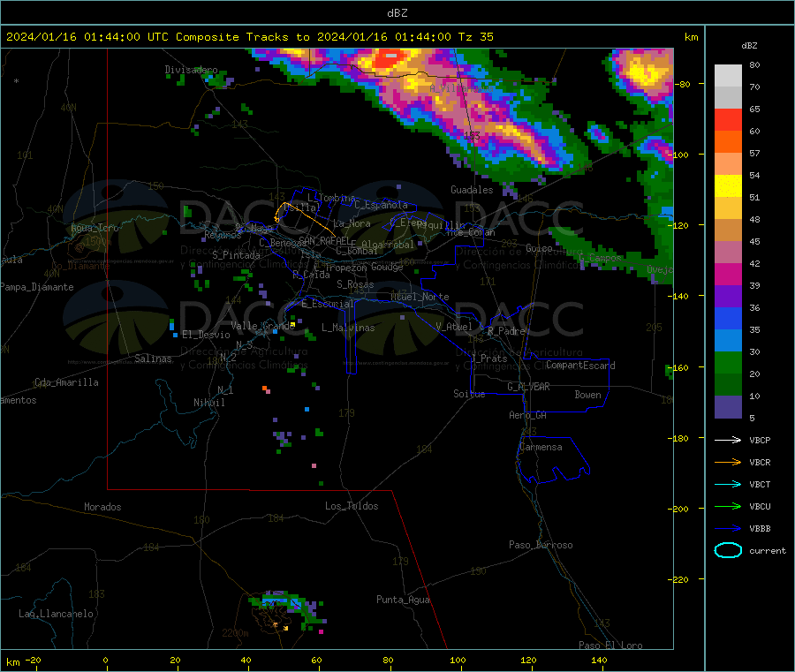This screenshot has height=672, width=795.
Task: Click the Lag.Llancanelo label
Action: 56,614
